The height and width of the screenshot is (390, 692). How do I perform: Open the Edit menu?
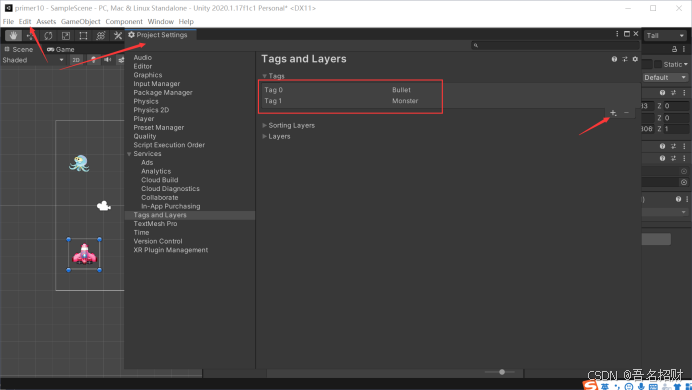point(25,21)
